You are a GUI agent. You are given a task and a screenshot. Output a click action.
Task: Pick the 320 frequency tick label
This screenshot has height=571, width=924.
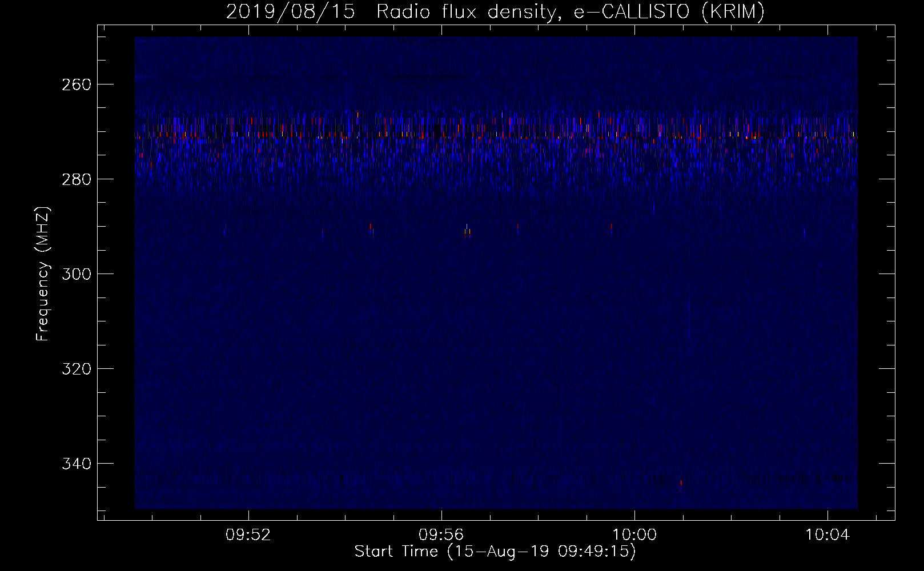[x=76, y=369]
